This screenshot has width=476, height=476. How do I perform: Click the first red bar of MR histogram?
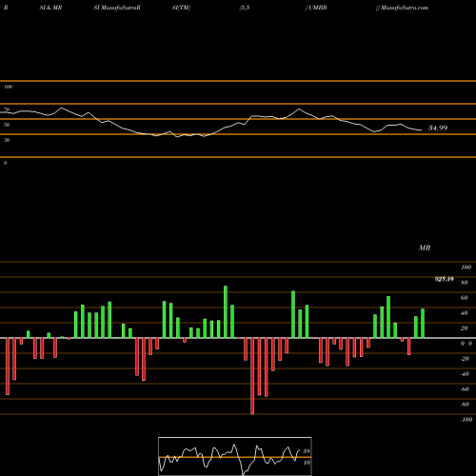pos(8,367)
